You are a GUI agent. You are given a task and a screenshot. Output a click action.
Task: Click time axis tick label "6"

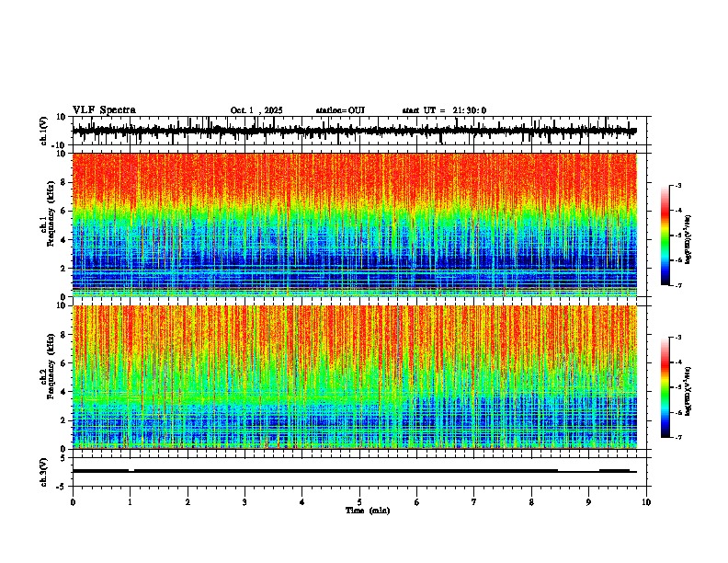pos(417,502)
